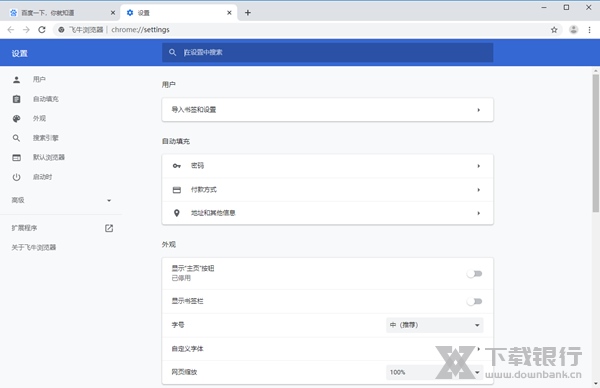Viewport: 600px width, 388px height.
Task: Open 付款方式 settings row
Action: tap(328, 190)
